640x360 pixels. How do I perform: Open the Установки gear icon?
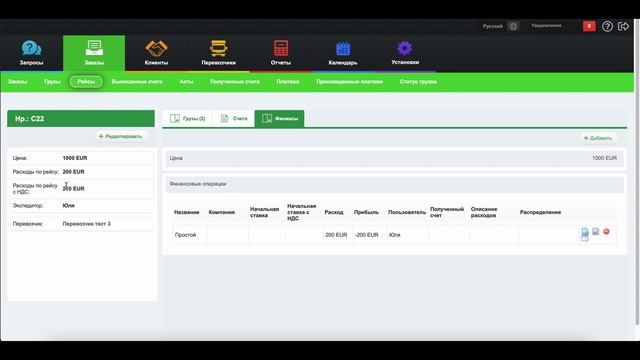tap(405, 48)
